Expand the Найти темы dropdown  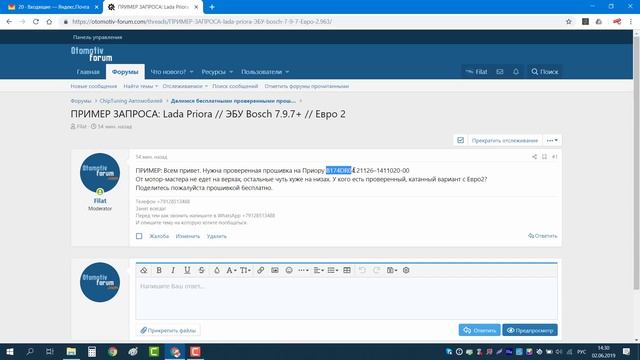(x=141, y=86)
